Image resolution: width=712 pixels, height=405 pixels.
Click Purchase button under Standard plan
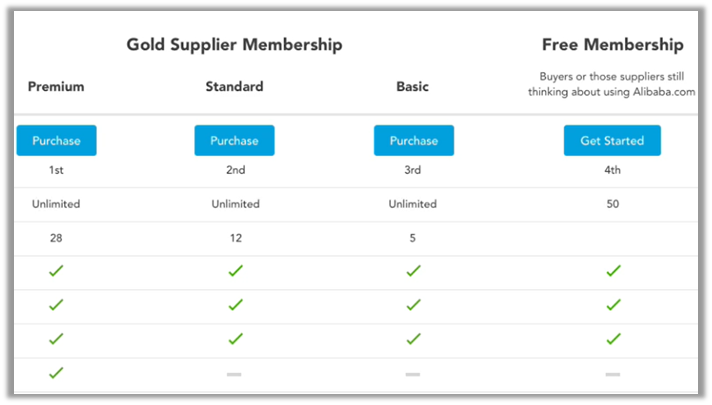pos(234,141)
